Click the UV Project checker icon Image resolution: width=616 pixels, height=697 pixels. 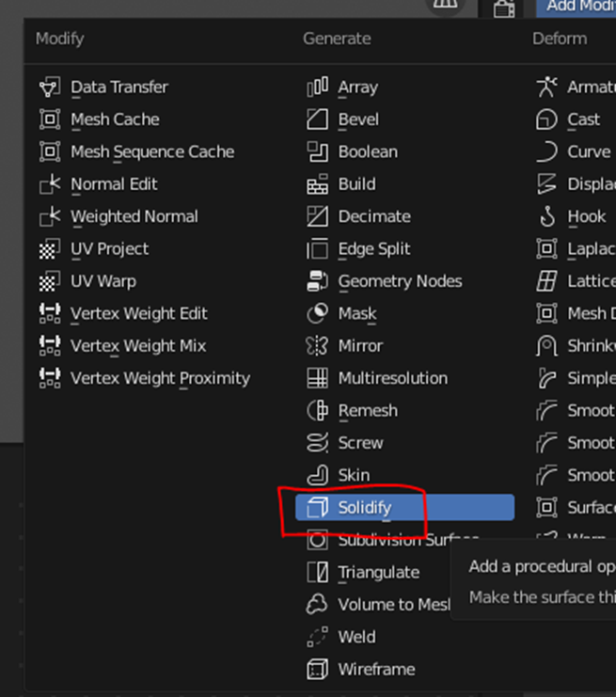click(50, 249)
